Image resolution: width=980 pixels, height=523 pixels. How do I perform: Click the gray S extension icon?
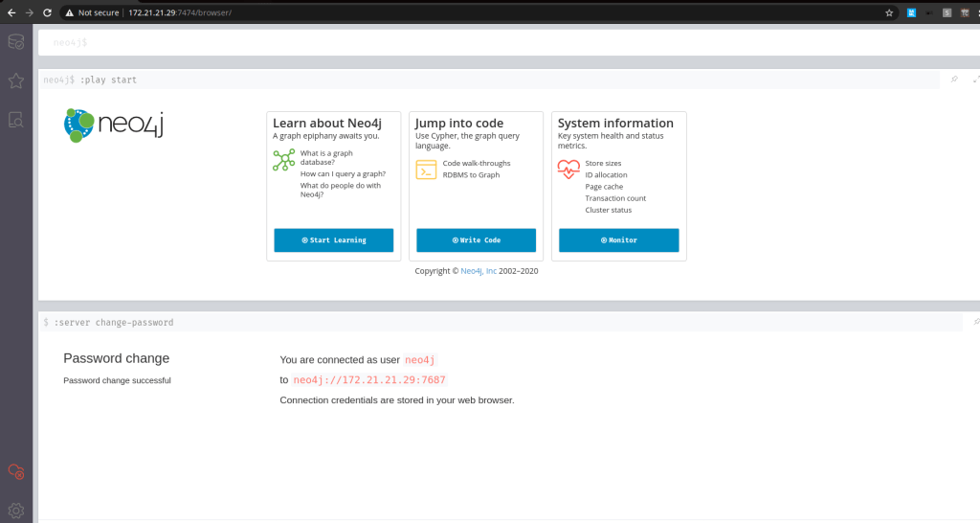(947, 12)
